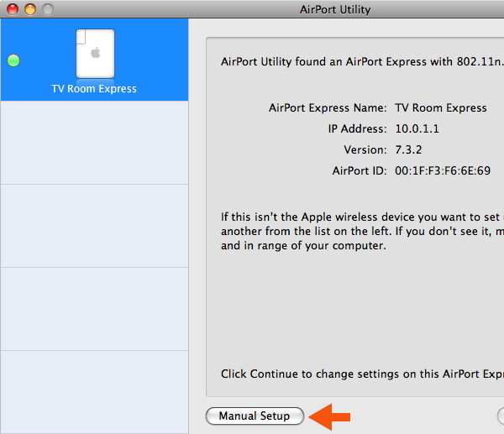Click the version value 7.3.2
Image resolution: width=504 pixels, height=434 pixels.
tap(408, 149)
